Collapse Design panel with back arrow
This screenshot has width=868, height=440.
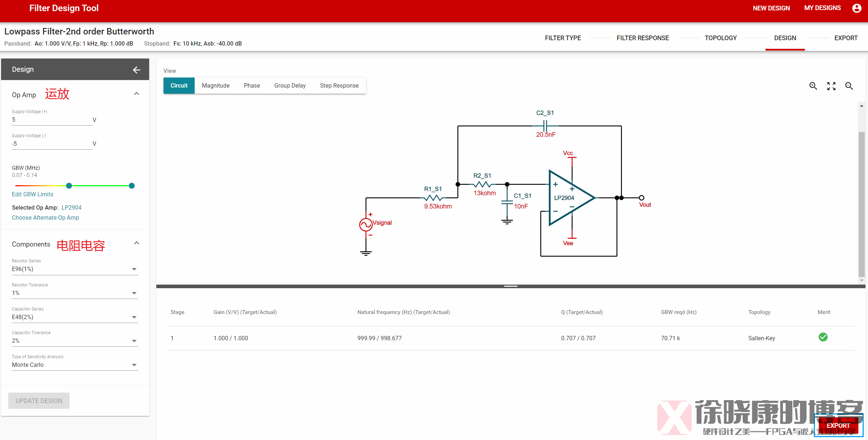pos(136,70)
